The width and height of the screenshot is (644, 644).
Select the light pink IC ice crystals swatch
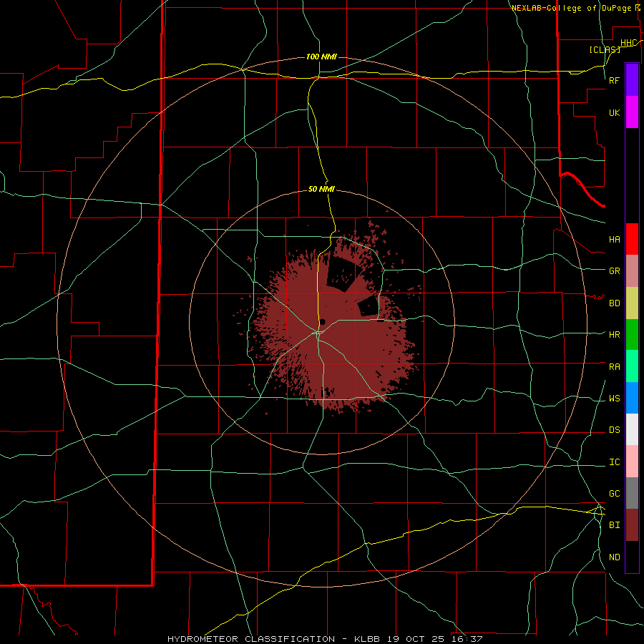tap(632, 462)
